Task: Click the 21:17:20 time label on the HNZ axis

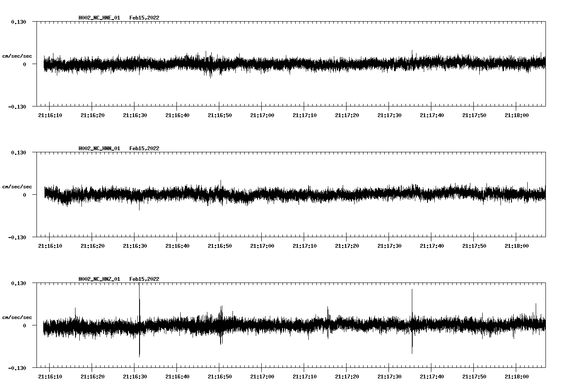Action: click(x=347, y=376)
